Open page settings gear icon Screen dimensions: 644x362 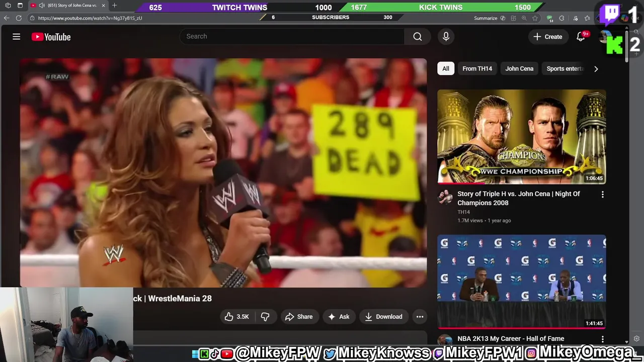click(x=636, y=339)
